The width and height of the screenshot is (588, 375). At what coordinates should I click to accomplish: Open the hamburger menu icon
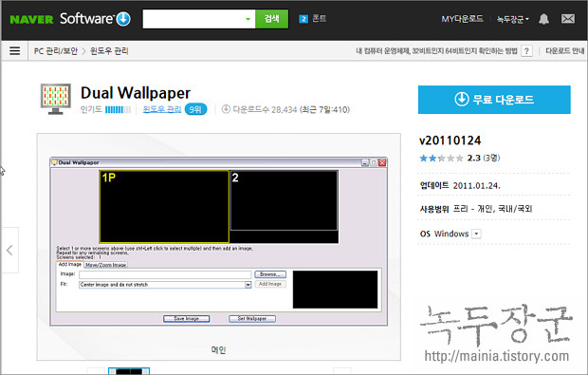14,50
